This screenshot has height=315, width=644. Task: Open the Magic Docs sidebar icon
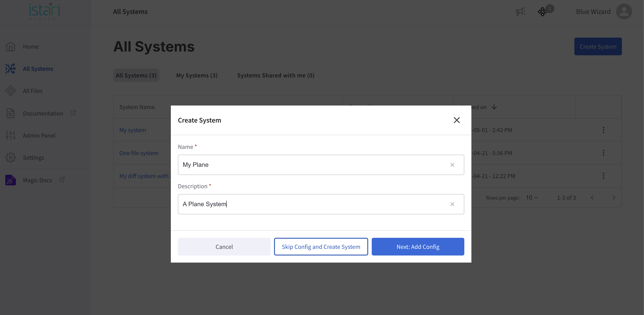11,180
